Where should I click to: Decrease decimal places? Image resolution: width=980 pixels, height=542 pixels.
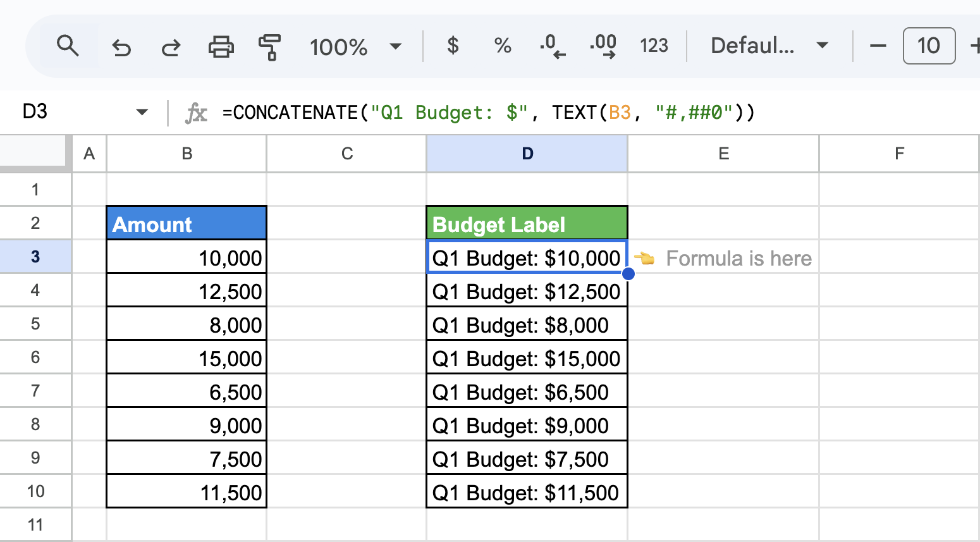point(553,46)
